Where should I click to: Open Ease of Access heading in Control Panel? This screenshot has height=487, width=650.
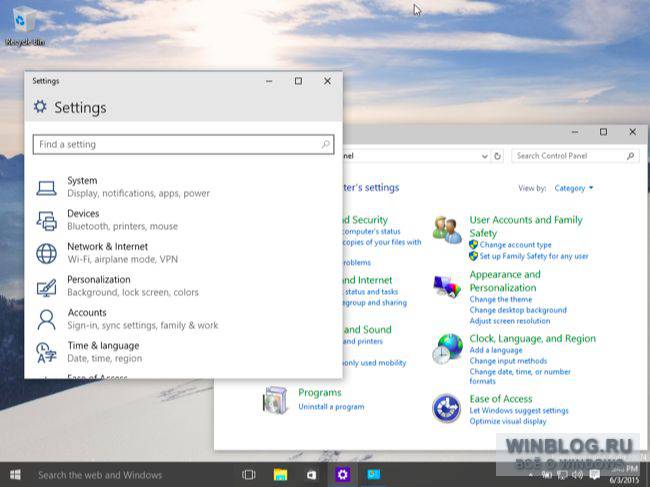coord(501,399)
